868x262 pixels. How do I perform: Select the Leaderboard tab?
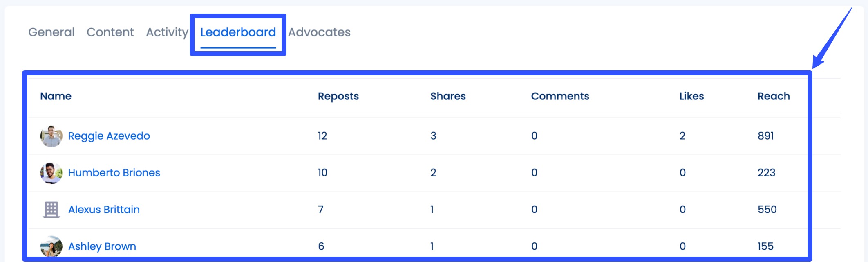237,32
